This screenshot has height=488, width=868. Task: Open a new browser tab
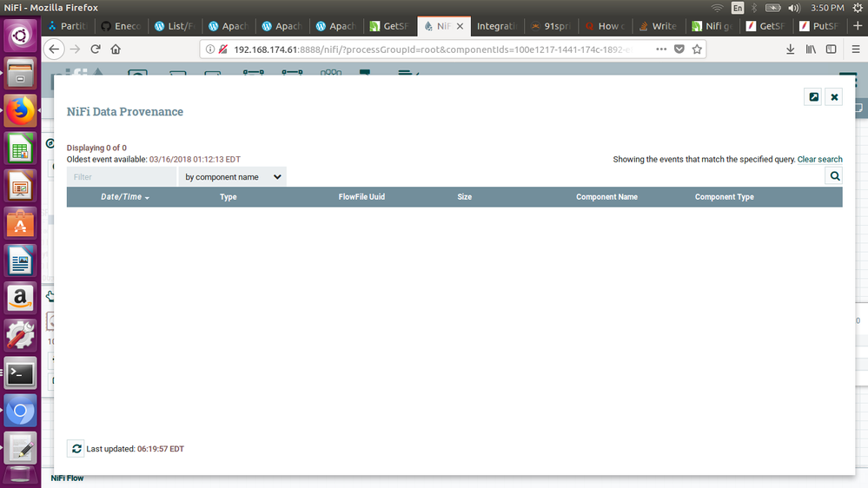(x=858, y=26)
